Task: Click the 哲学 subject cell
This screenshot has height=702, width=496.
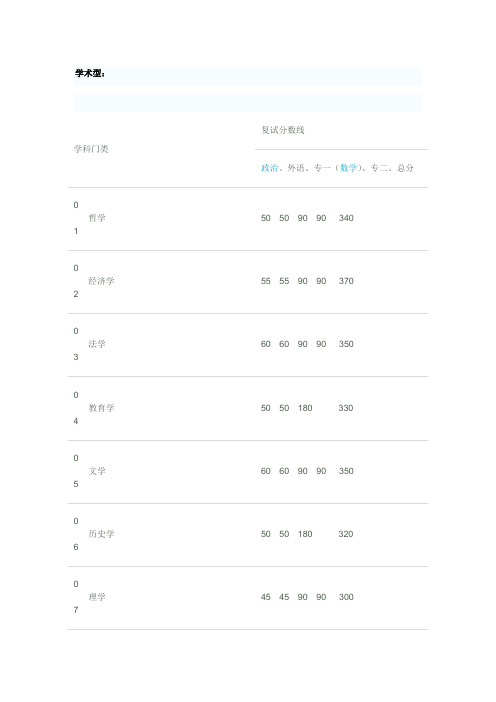Action: point(97,218)
